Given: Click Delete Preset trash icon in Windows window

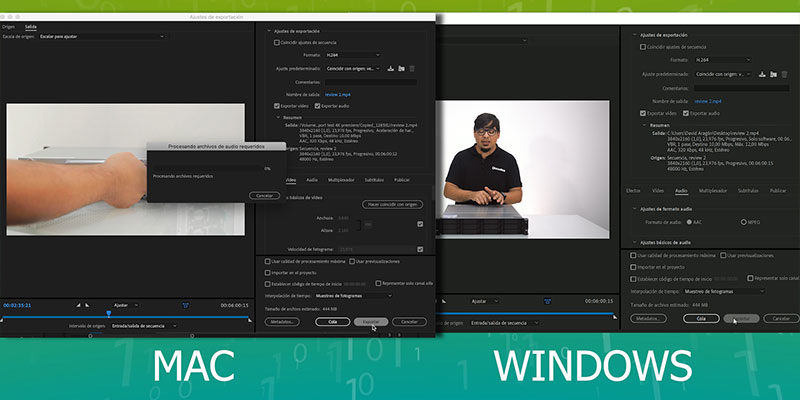Looking at the screenshot, I should [784, 74].
